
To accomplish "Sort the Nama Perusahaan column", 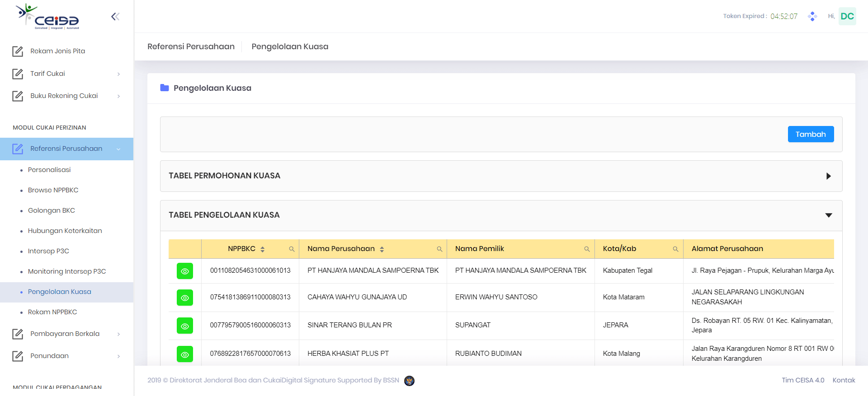I will (x=382, y=249).
